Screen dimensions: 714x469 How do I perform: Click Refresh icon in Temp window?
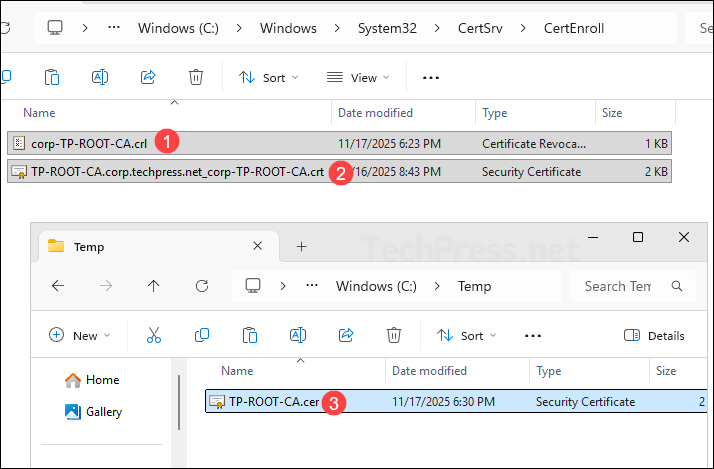[x=202, y=286]
